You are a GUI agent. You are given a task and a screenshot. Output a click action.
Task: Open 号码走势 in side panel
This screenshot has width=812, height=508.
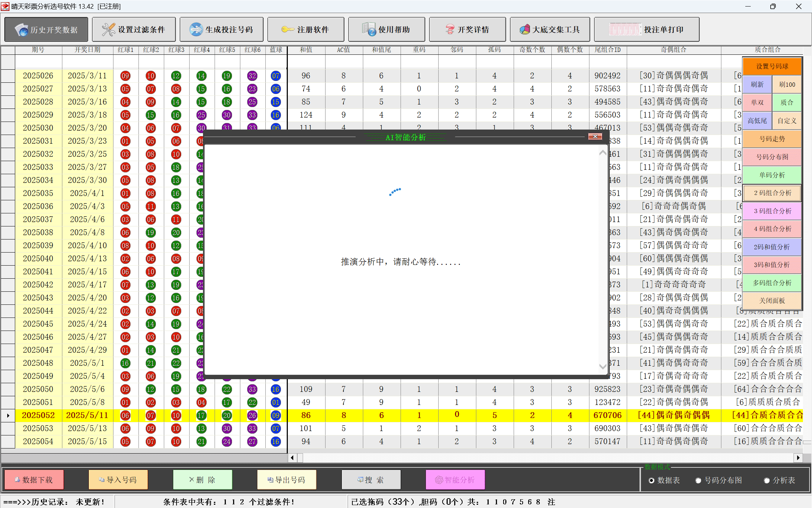click(772, 139)
